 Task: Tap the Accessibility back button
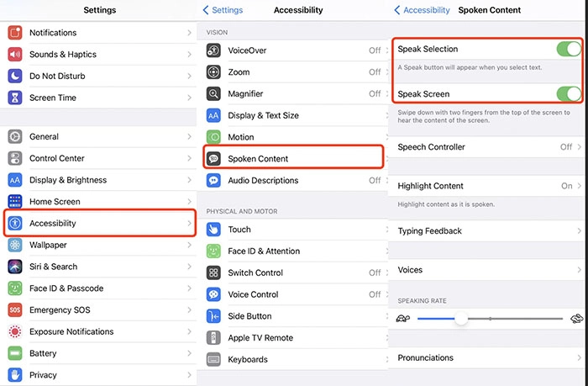point(423,10)
